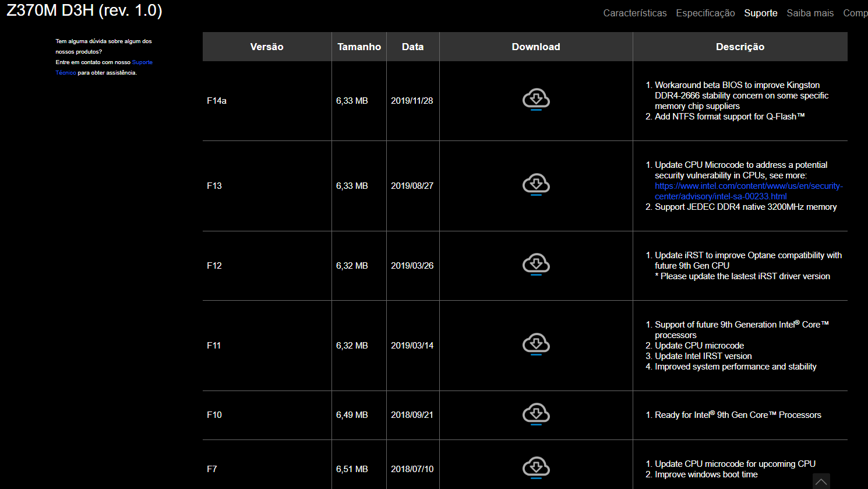Viewport: 868px width, 489px height.
Task: Click the Descrição column header
Action: tap(740, 47)
